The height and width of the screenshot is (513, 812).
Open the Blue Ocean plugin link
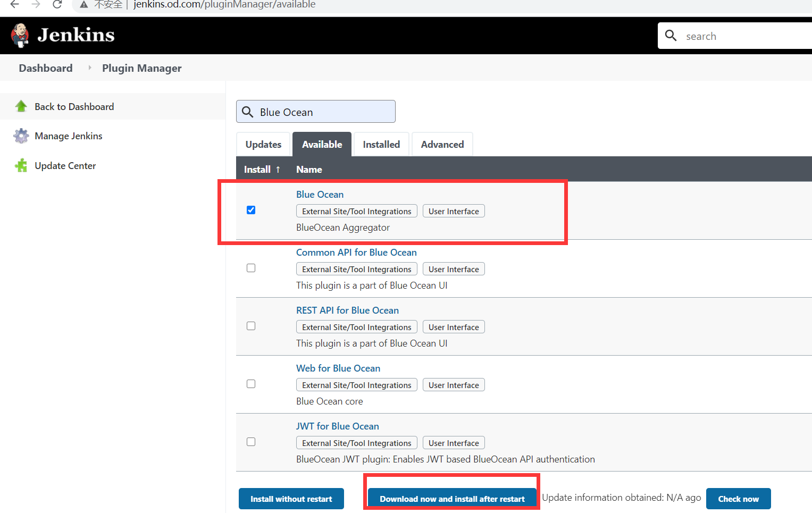coord(320,194)
